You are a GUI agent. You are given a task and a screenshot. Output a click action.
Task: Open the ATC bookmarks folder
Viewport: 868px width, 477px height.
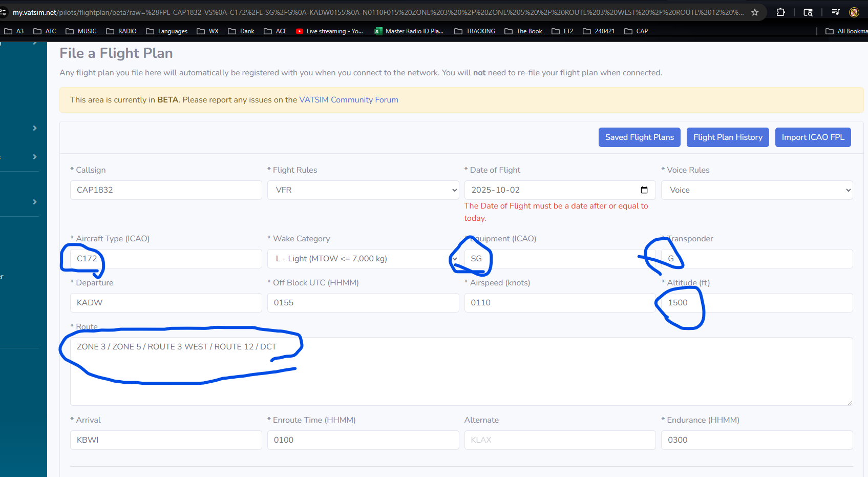point(45,31)
